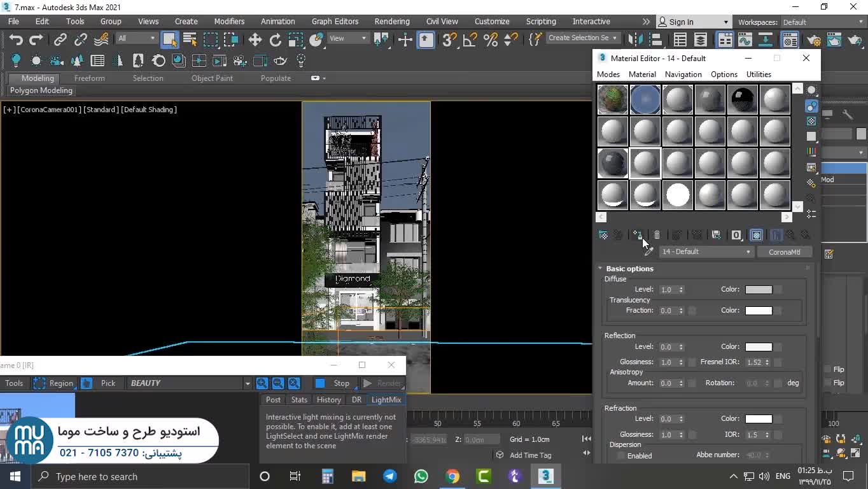
Task: Select the Move transform tool
Action: click(x=255, y=40)
